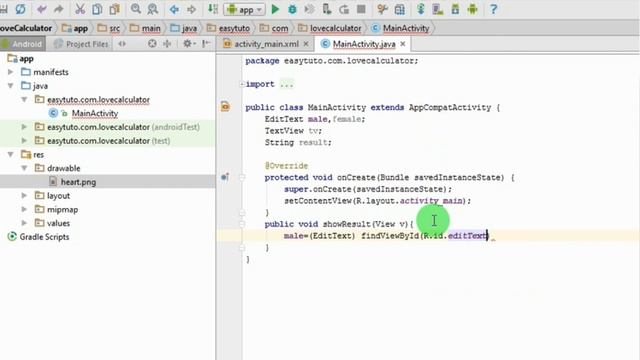Click the Replace magnifier icon

(153, 9)
